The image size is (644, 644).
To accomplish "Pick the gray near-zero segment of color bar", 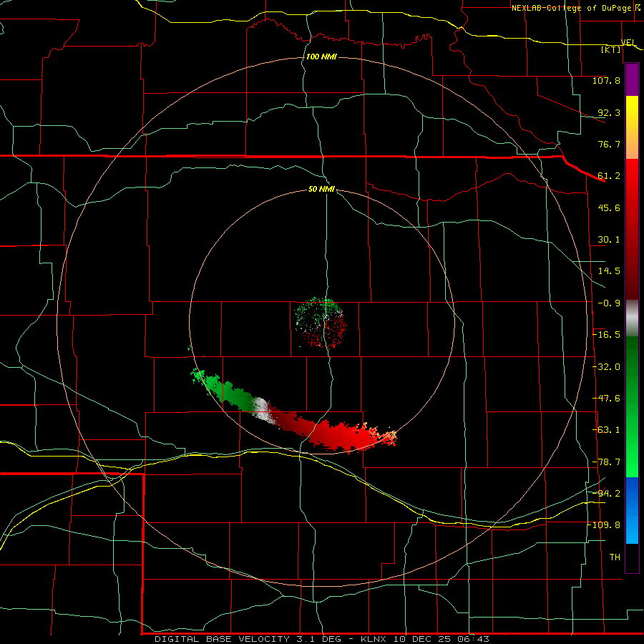I will click(x=632, y=318).
